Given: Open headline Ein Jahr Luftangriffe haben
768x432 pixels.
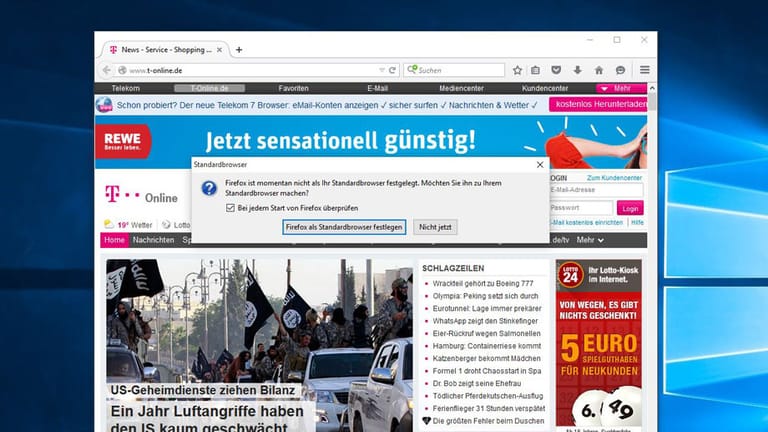Looking at the screenshot, I should click(x=207, y=411).
